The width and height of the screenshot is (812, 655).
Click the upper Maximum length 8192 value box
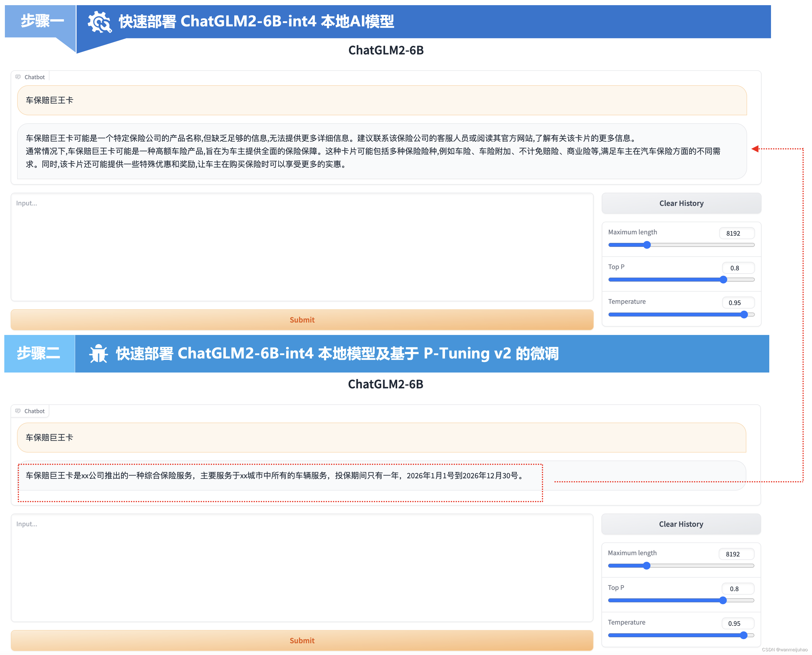737,233
